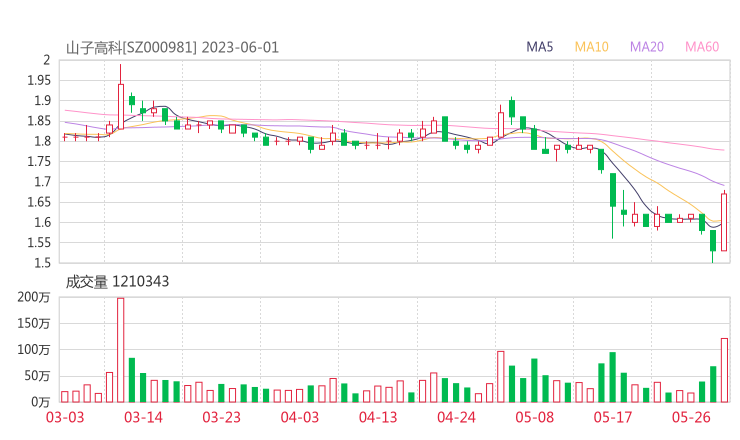Click the 1.7 price axis label
This screenshot has width=740, height=440.
[42, 182]
